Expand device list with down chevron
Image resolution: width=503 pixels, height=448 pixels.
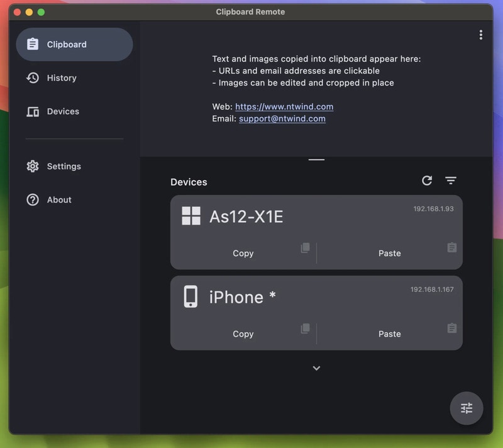(x=316, y=368)
